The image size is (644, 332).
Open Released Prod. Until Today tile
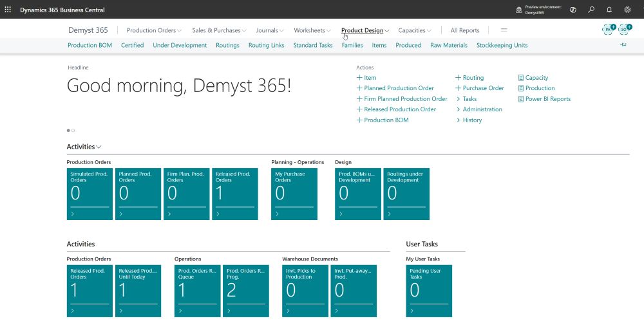tap(138, 291)
